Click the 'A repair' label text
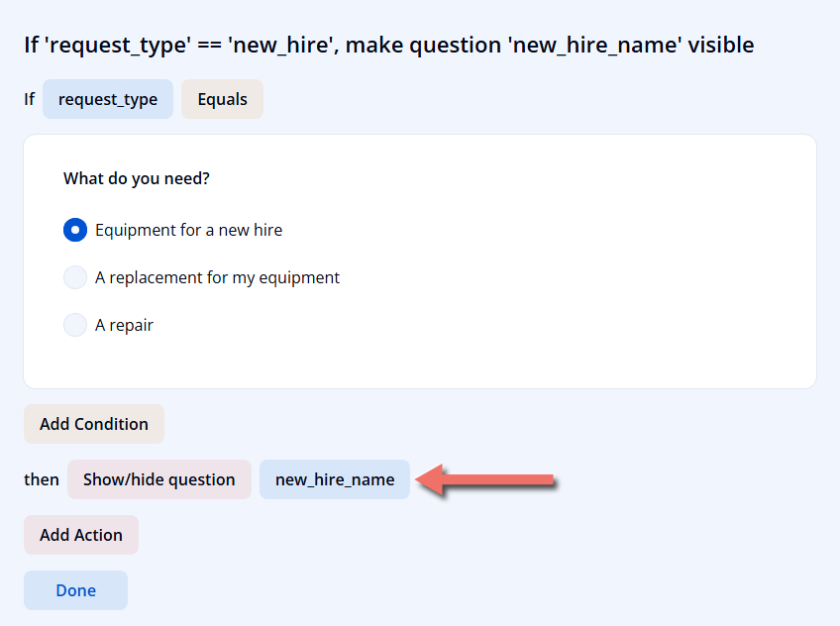This screenshot has width=840, height=626. tap(124, 326)
